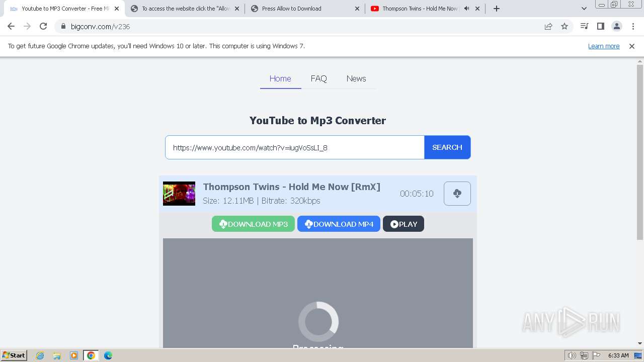The width and height of the screenshot is (644, 362).
Task: Open Windows Media Player from taskbar
Action: [74, 355]
